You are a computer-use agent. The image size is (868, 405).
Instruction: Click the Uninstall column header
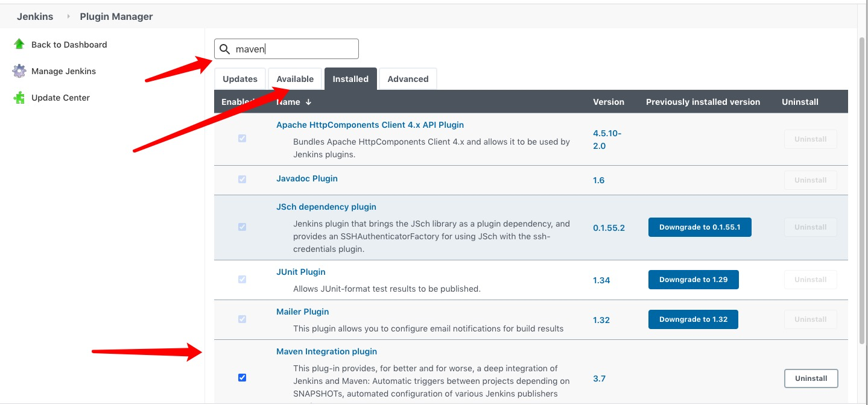coord(800,102)
